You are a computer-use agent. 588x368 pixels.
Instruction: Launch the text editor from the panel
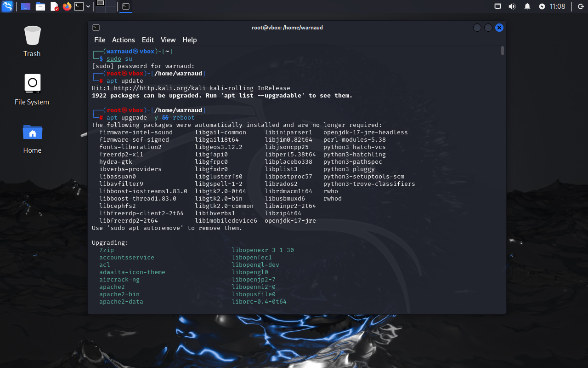pos(54,6)
